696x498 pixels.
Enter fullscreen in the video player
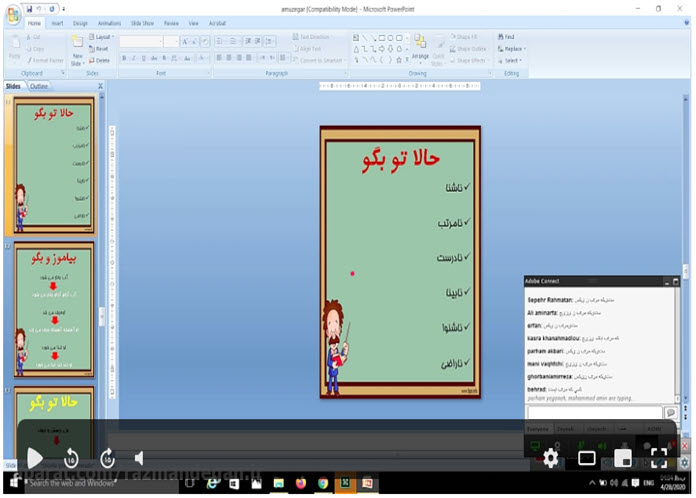659,458
